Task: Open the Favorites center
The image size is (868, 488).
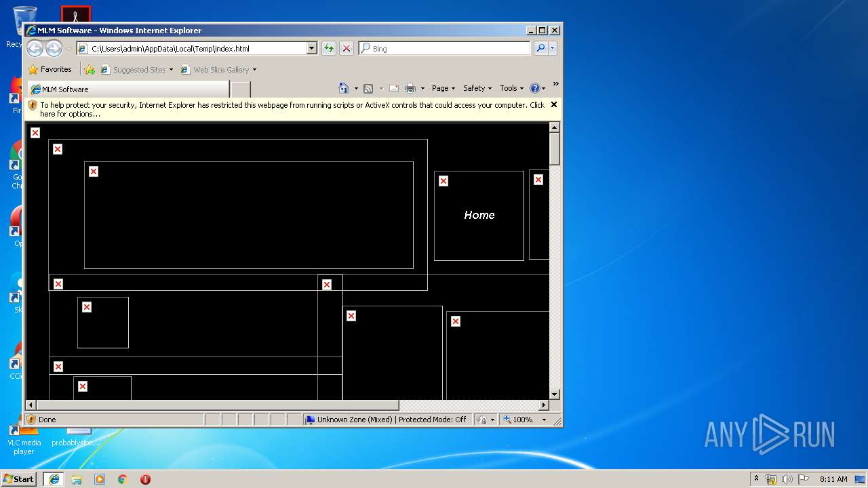Action: [50, 69]
